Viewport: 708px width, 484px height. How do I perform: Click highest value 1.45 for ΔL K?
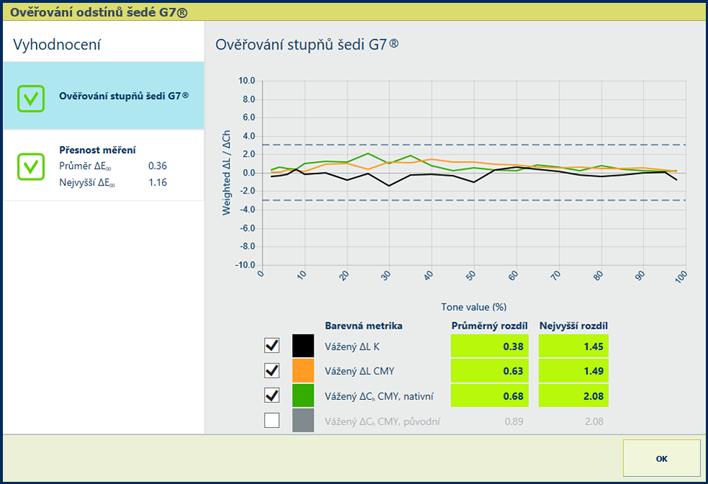coord(573,346)
